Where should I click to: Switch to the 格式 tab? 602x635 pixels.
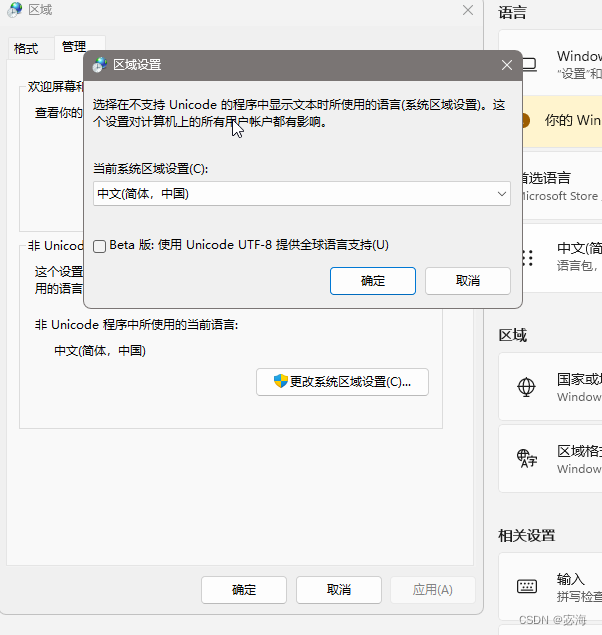point(26,49)
